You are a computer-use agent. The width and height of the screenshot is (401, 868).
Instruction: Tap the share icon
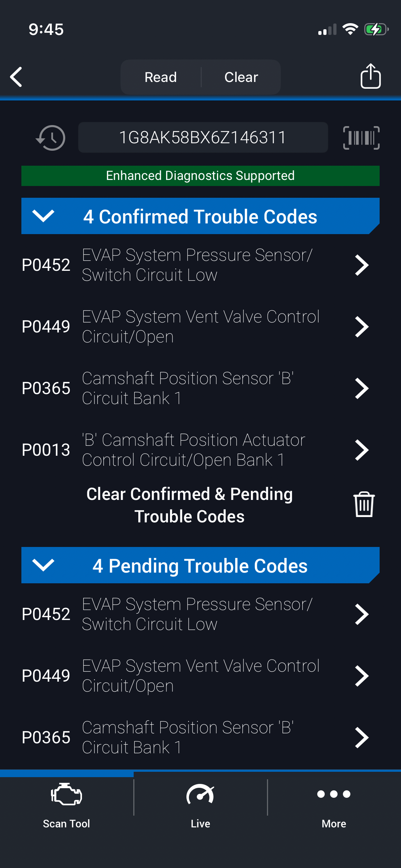[x=370, y=76]
